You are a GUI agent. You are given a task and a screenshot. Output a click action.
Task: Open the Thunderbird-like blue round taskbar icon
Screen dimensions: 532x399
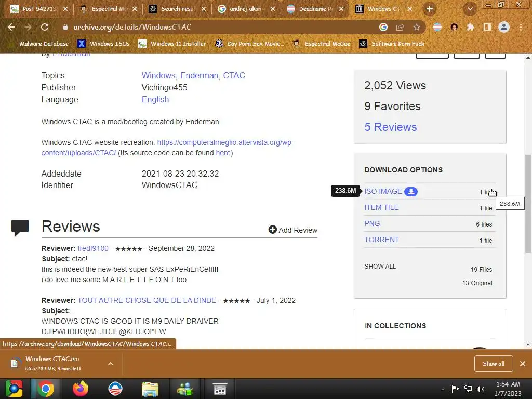[115, 389]
